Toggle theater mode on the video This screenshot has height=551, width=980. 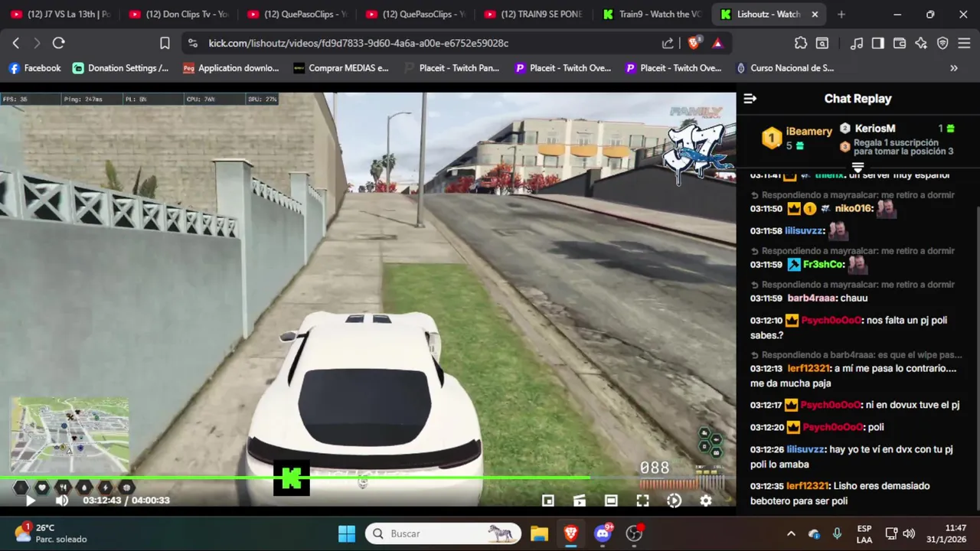pyautogui.click(x=611, y=500)
